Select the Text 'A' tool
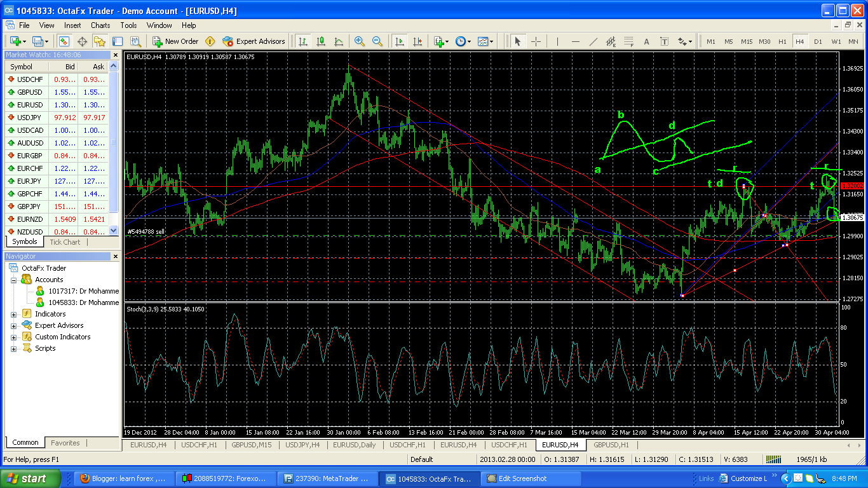868x488 pixels. (x=646, y=41)
